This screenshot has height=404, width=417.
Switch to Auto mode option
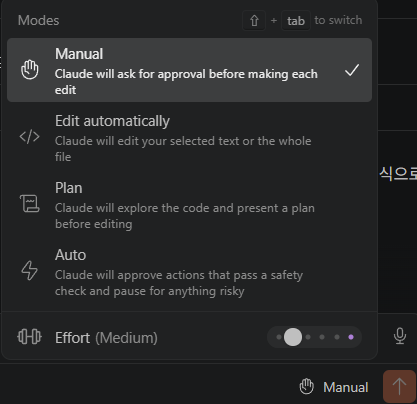click(x=189, y=271)
